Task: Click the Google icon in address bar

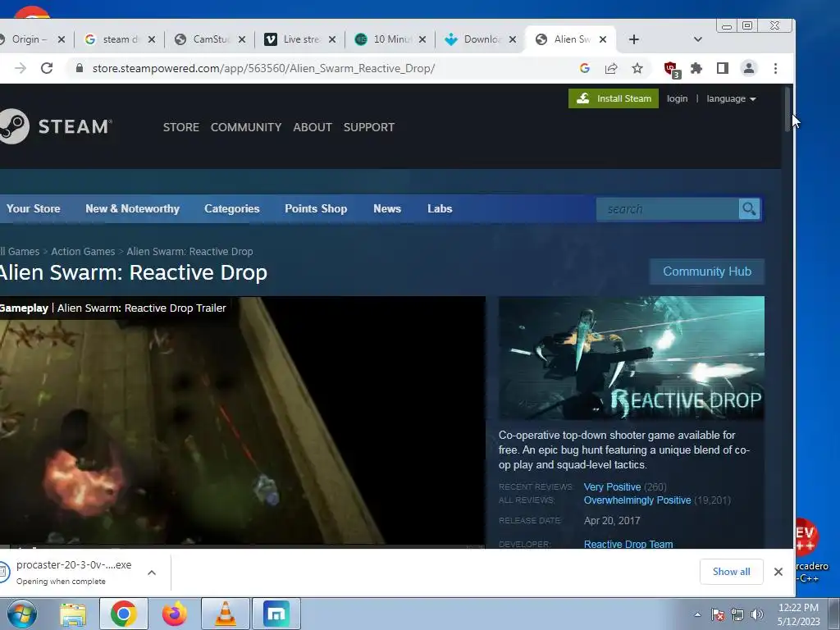Action: coord(584,68)
